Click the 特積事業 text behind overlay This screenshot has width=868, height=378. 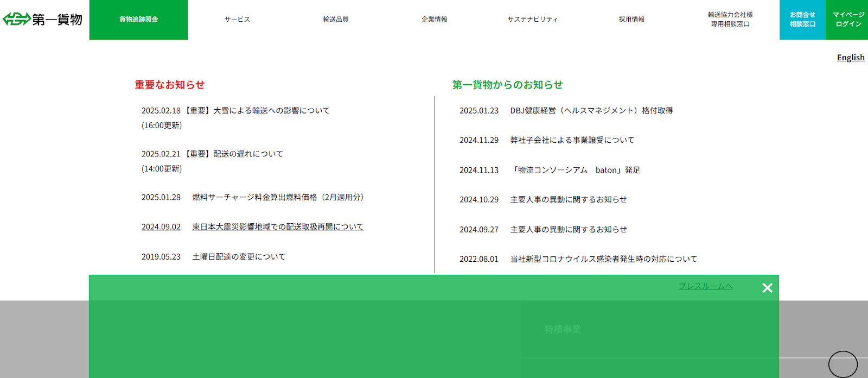pyautogui.click(x=563, y=330)
